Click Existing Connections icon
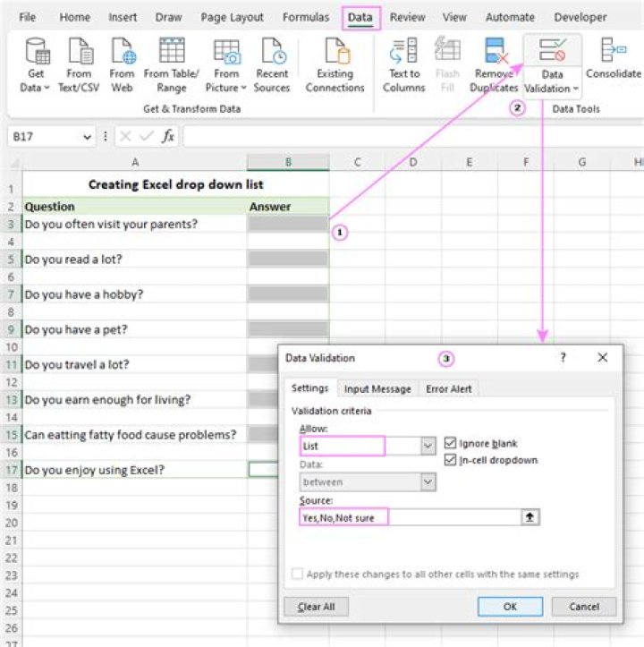644x647 pixels. point(335,52)
